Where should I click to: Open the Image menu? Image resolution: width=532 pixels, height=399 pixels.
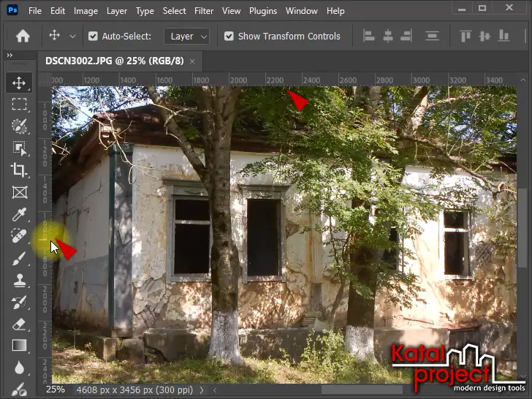click(85, 11)
